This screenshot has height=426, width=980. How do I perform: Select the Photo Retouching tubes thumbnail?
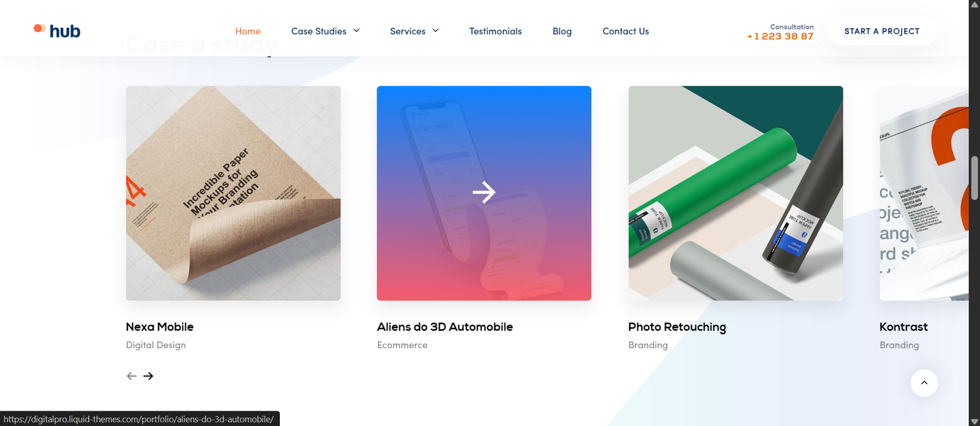pos(736,193)
